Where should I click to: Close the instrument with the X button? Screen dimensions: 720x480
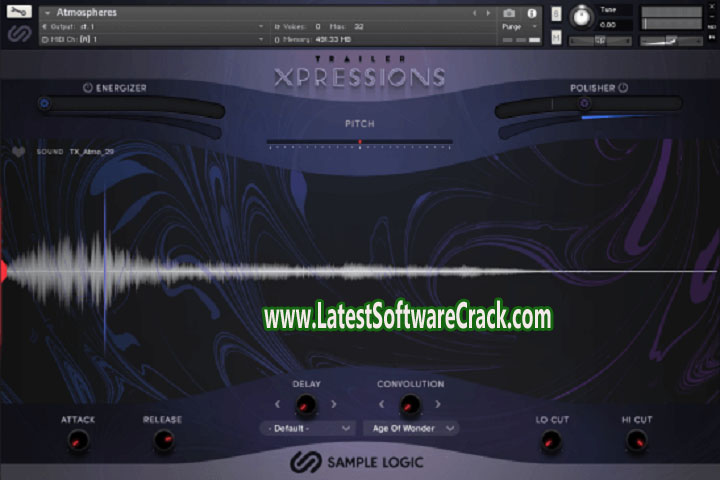712,6
